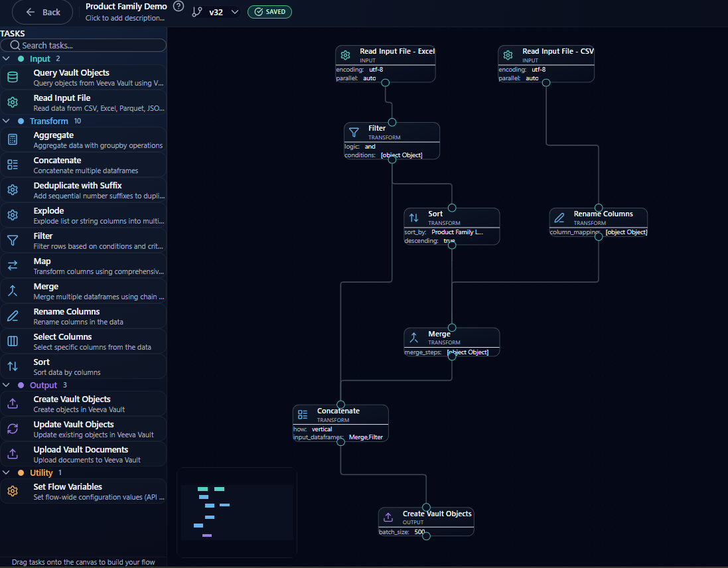Click the Aggregate calculator icon in sidebar
Viewport: 728px width, 568px height.
pos(13,140)
